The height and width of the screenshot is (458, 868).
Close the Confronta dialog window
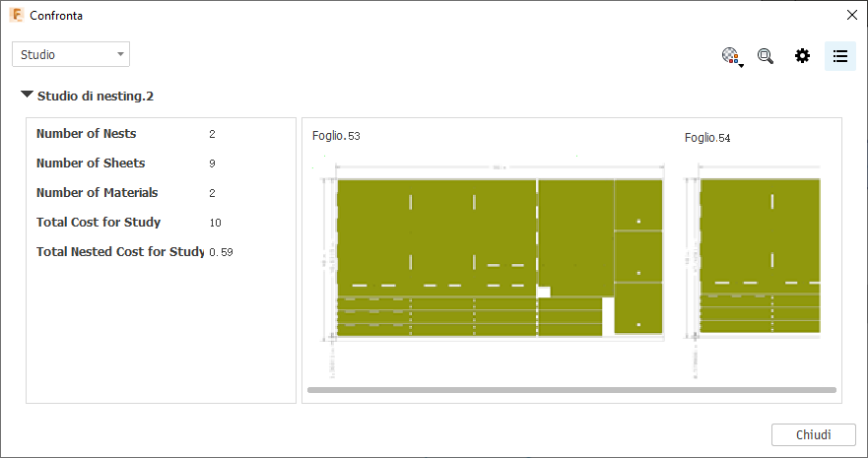click(851, 15)
